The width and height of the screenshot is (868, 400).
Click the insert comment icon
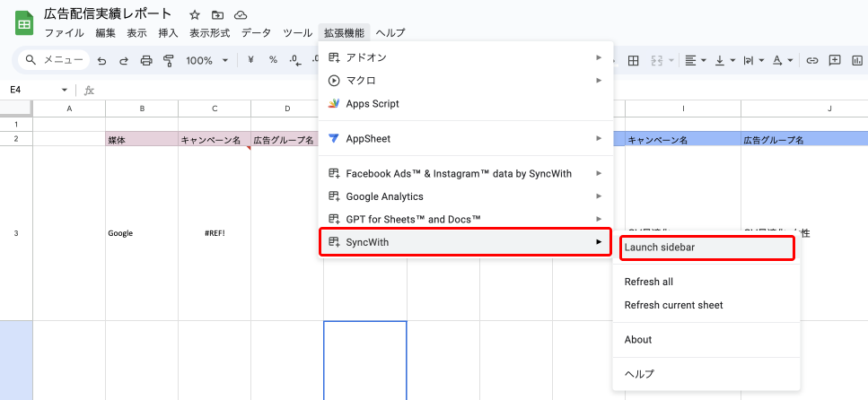pyautogui.click(x=835, y=61)
